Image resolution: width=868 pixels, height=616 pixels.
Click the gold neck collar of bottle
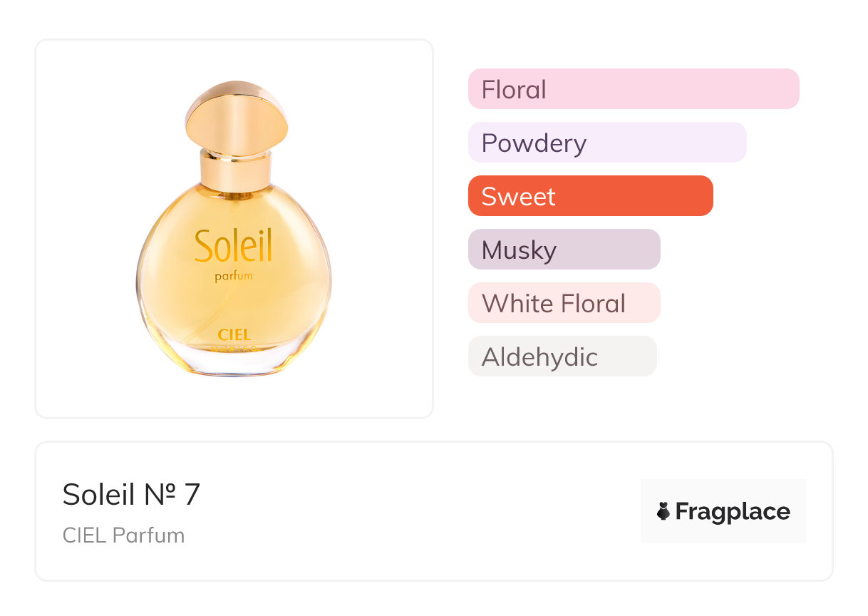click(x=236, y=165)
